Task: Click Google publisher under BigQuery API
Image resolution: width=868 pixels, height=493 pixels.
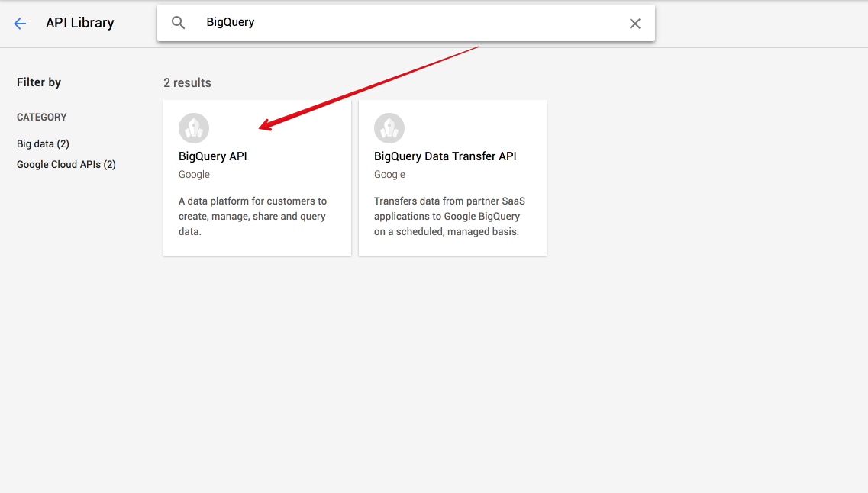Action: tap(194, 174)
